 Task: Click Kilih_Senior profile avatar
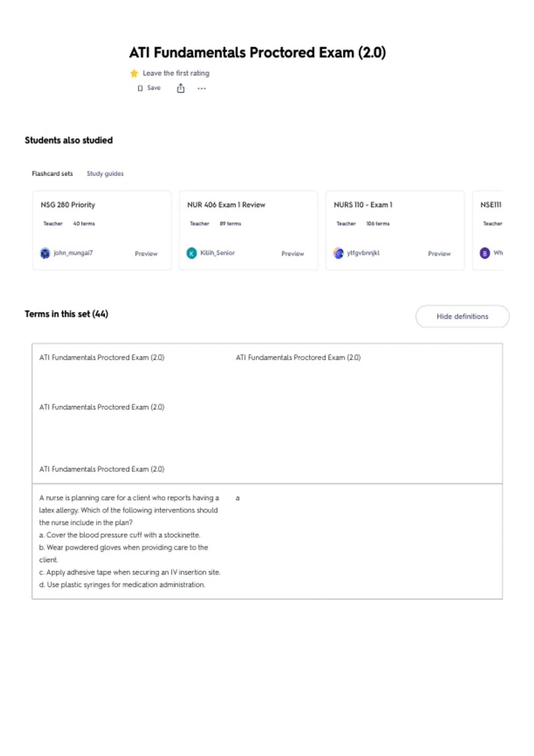tap(191, 253)
